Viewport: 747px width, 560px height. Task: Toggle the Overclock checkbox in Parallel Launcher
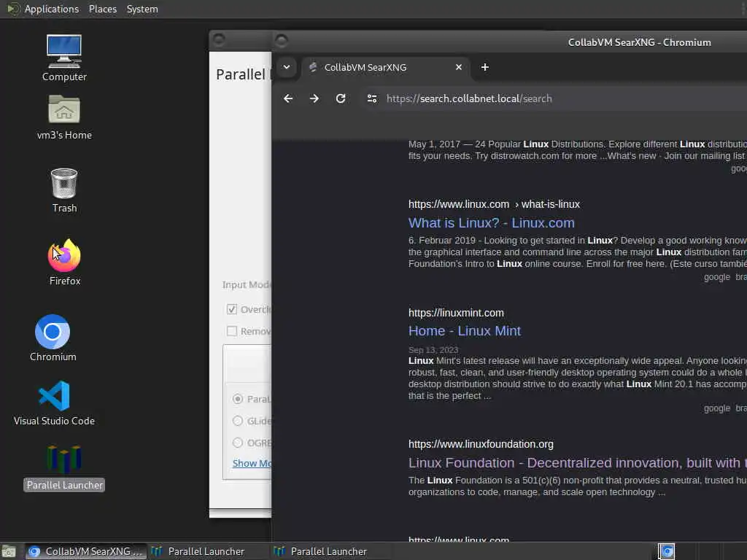232,309
